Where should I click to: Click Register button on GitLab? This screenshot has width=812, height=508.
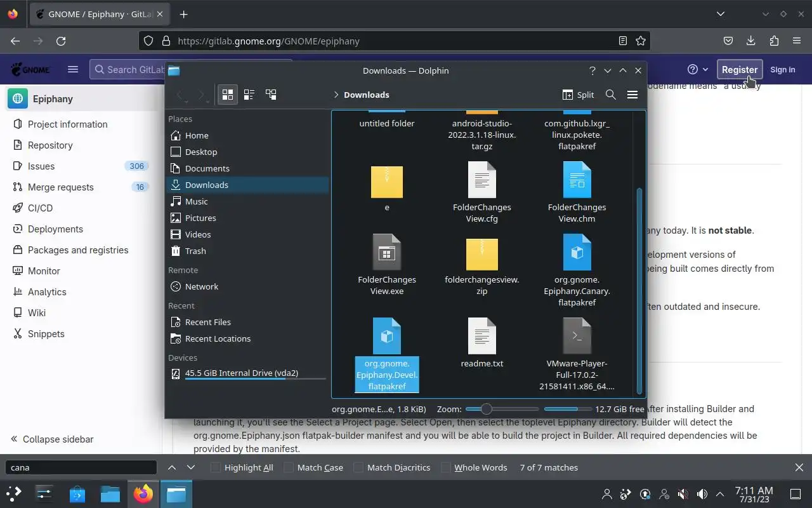pos(740,69)
